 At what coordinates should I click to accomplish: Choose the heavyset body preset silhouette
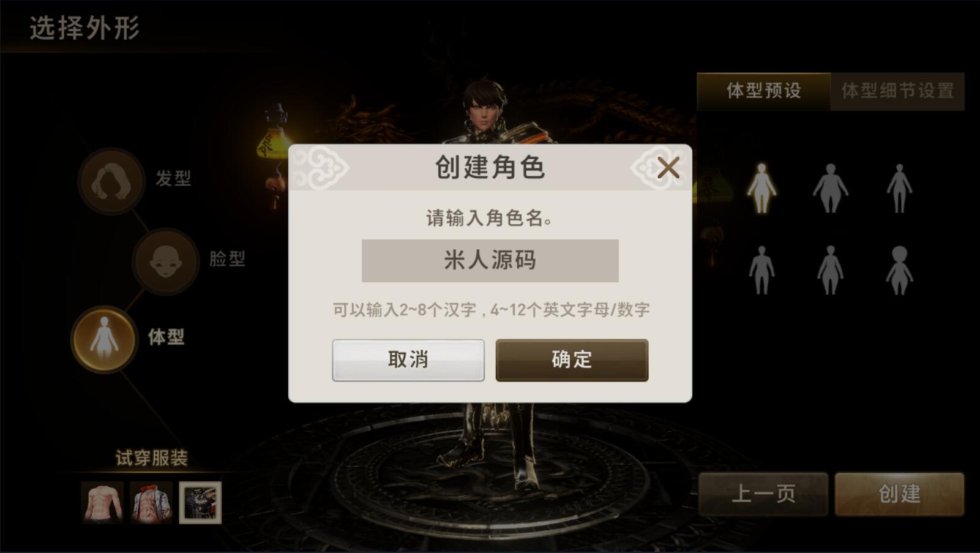(830, 188)
